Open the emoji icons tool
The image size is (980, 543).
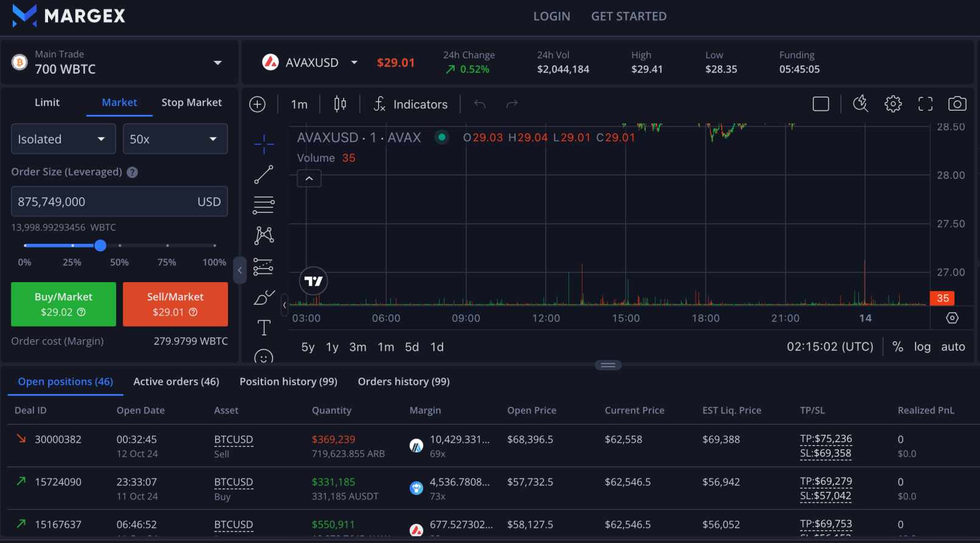point(264,356)
